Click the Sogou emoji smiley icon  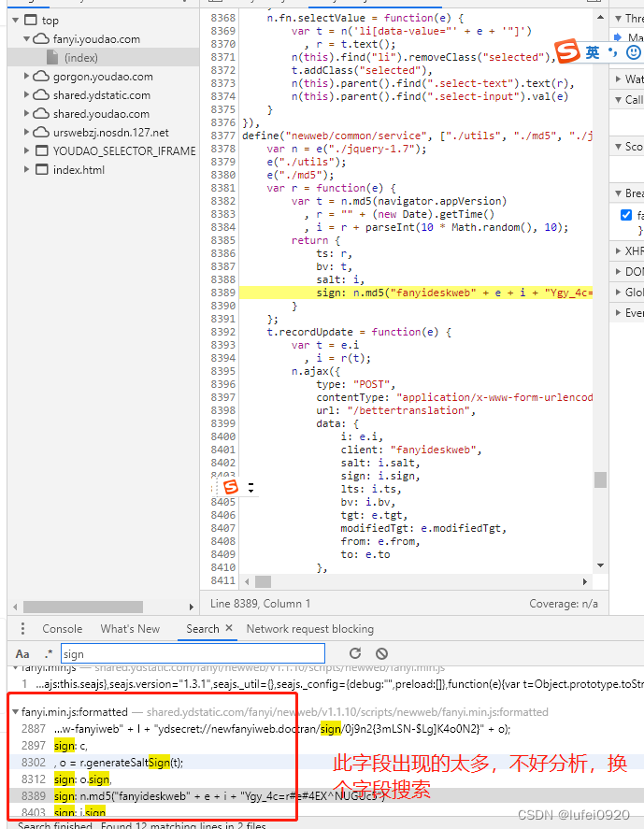point(633,51)
